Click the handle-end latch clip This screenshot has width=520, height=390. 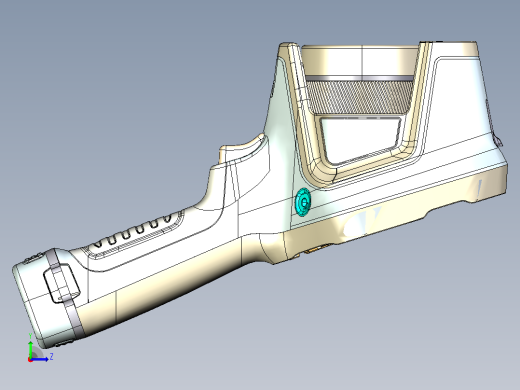[x=62, y=283]
